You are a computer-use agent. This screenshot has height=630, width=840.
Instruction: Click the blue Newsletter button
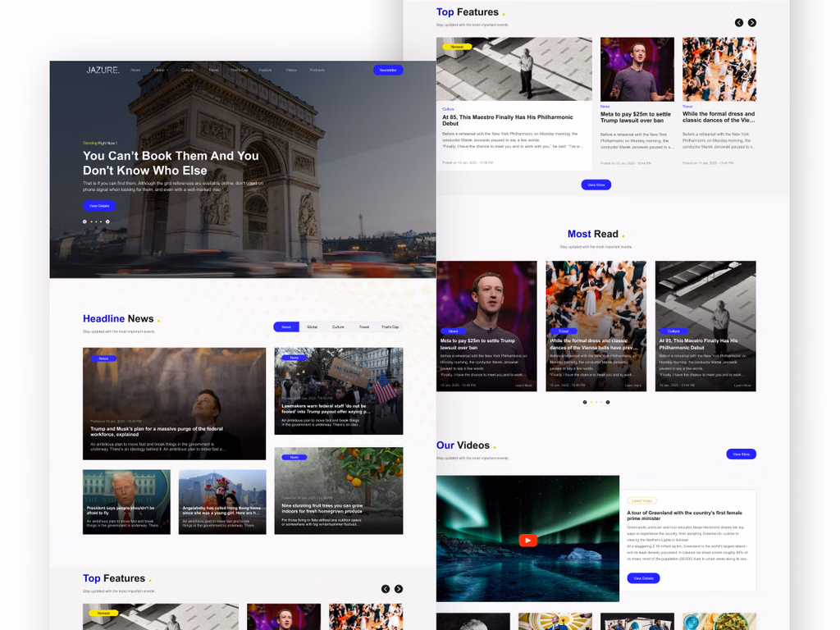point(388,70)
